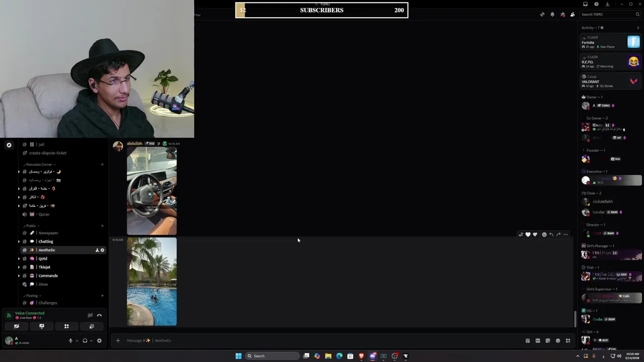Open the Apps launcher in message bar

(x=568, y=340)
